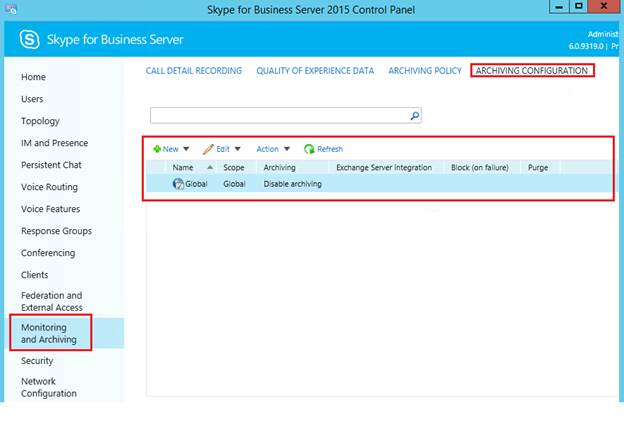
Task: Click the Global configuration globe icon
Action: click(x=178, y=184)
